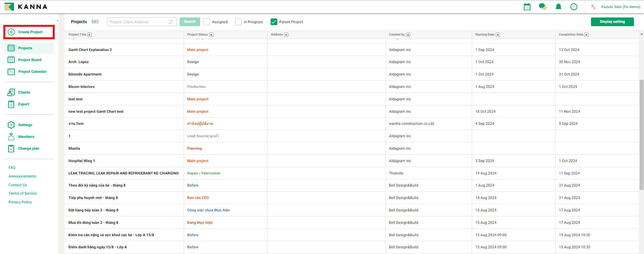The image size is (644, 254).
Task: Open the user avatar icon
Action: pyautogui.click(x=594, y=7)
